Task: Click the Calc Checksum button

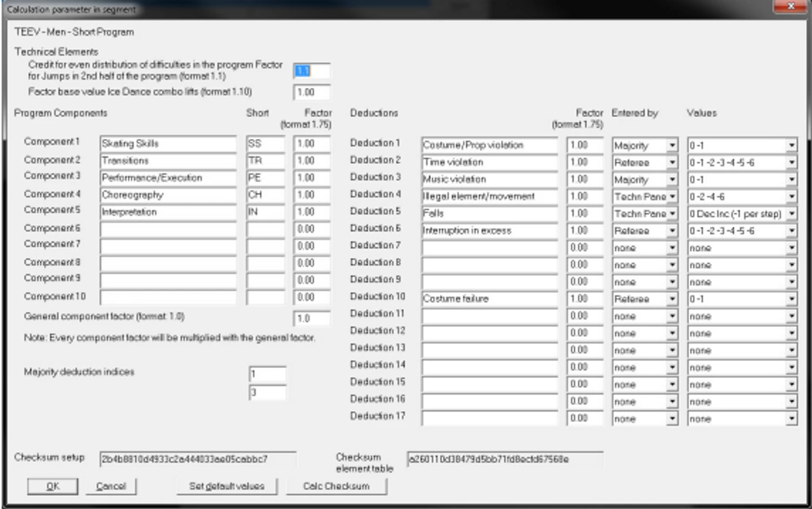Action: (336, 486)
